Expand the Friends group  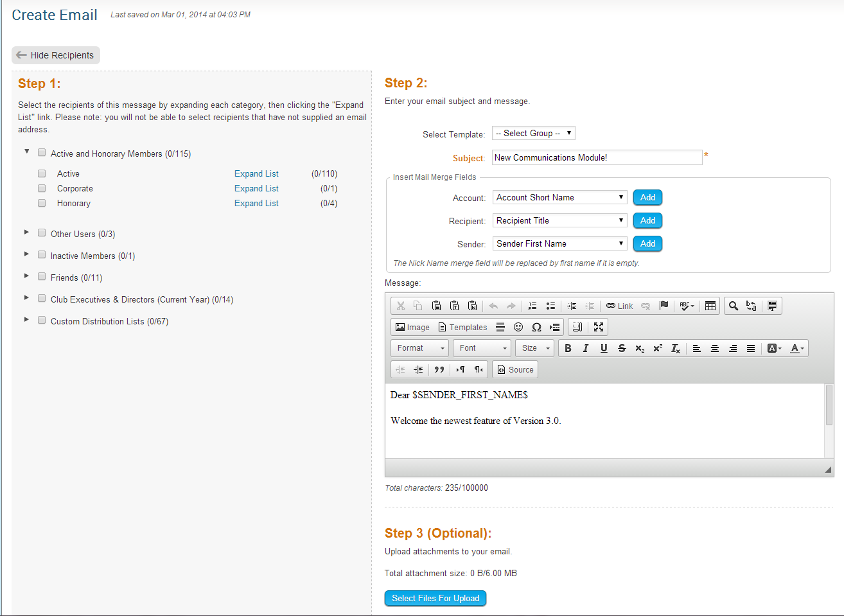[26, 276]
